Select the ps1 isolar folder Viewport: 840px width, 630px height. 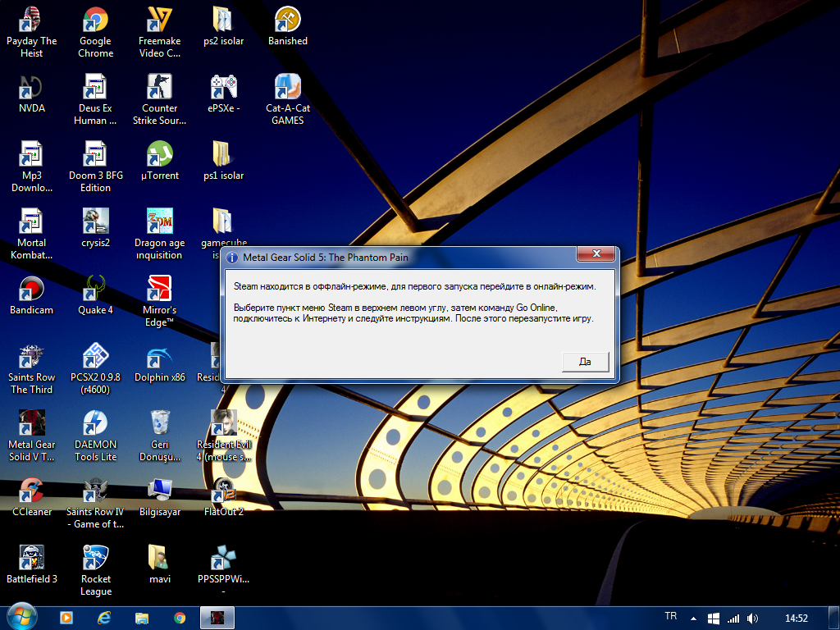click(x=223, y=162)
